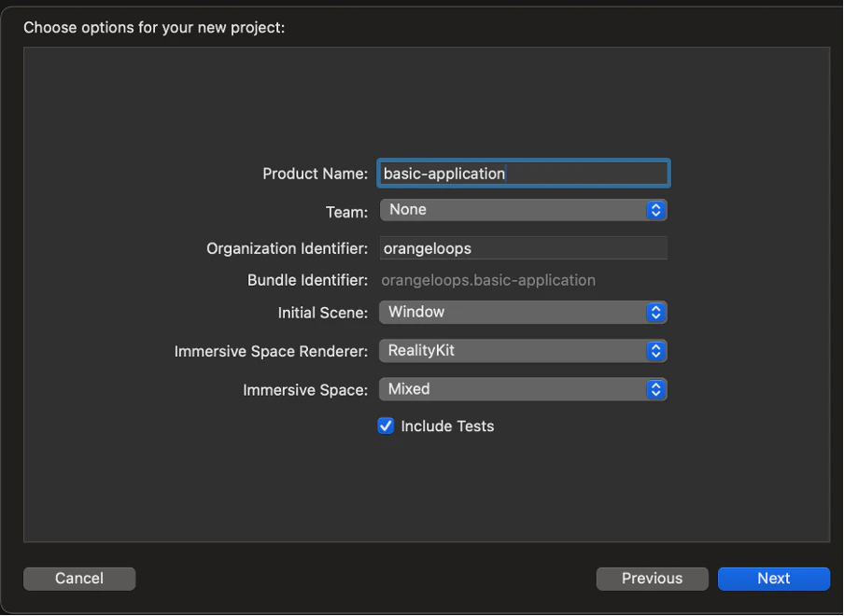This screenshot has width=844, height=616.
Task: Proceed with the Next button
Action: tap(773, 579)
